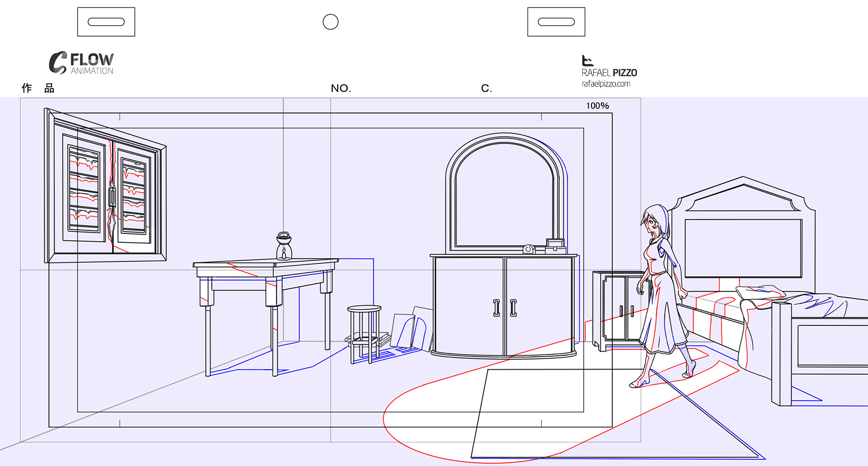Click the RAFAEL PIZZO name text
Screen dimensions: 868x466
(x=609, y=73)
